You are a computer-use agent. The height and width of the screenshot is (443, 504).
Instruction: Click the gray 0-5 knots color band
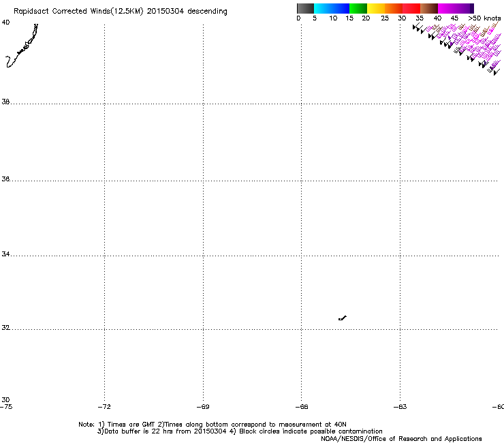tap(305, 8)
